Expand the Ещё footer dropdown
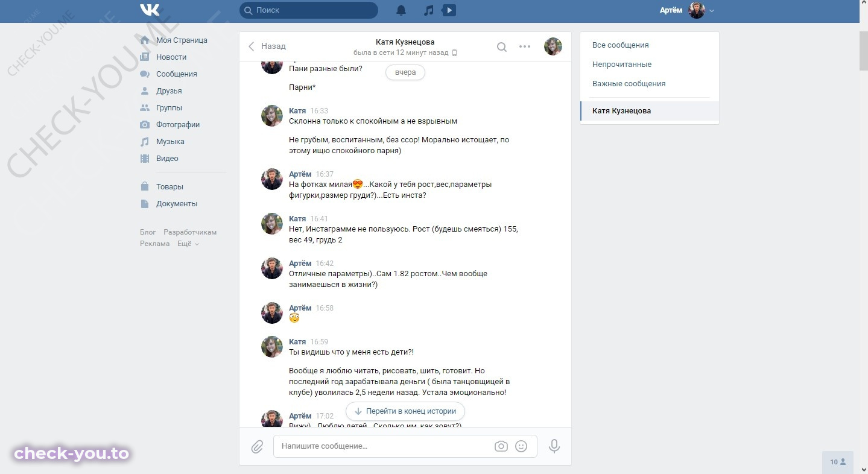Screen dimensions: 868x474 (x=188, y=244)
